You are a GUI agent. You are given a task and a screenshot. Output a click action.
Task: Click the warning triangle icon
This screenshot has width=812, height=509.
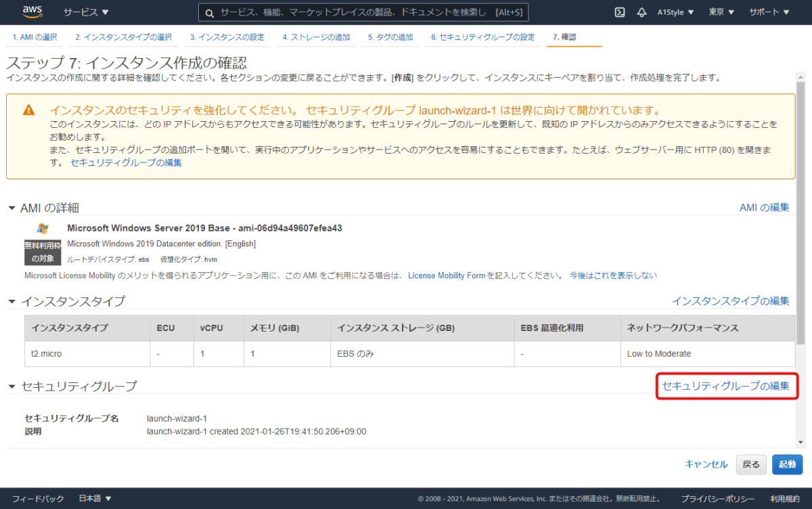click(27, 110)
